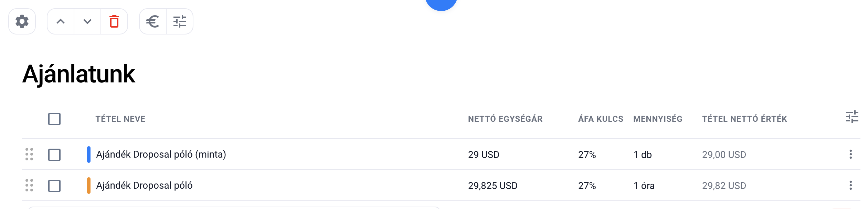This screenshot has width=868, height=209.
Task: Open more options for Ajándék Droposal póló (minta)
Action: [x=850, y=154]
